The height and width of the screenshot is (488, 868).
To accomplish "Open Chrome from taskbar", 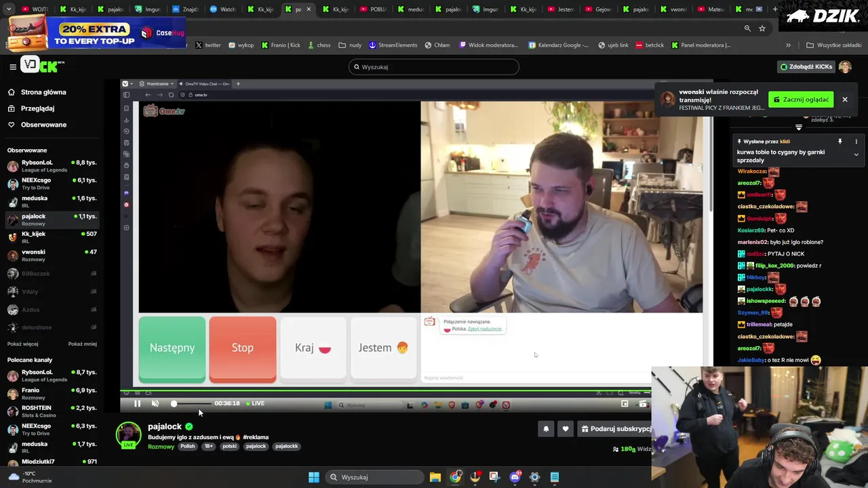I will tap(455, 477).
